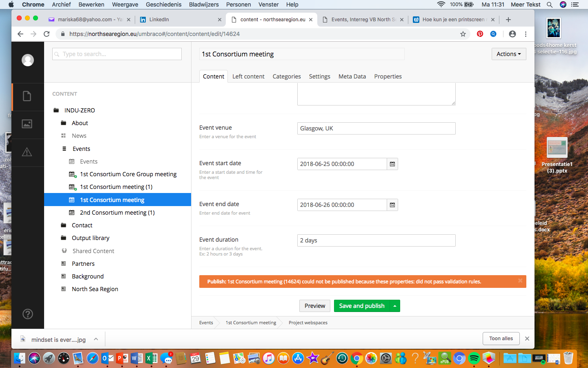Bookmark this page with the star icon

click(463, 34)
